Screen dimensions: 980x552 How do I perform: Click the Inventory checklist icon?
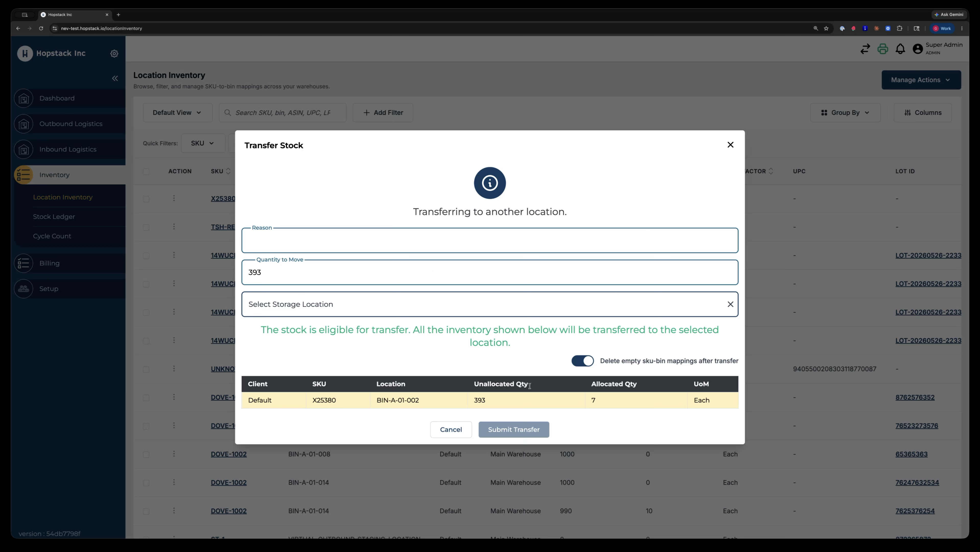click(x=24, y=175)
